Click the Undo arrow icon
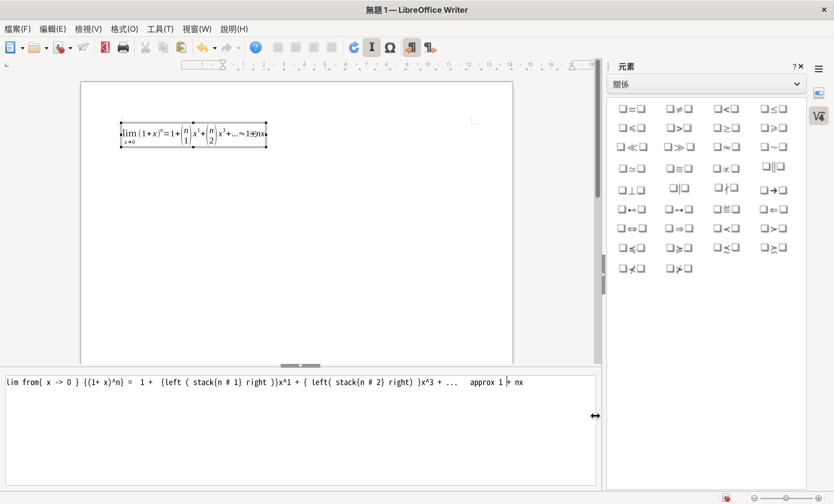This screenshot has height=504, width=834. [202, 48]
